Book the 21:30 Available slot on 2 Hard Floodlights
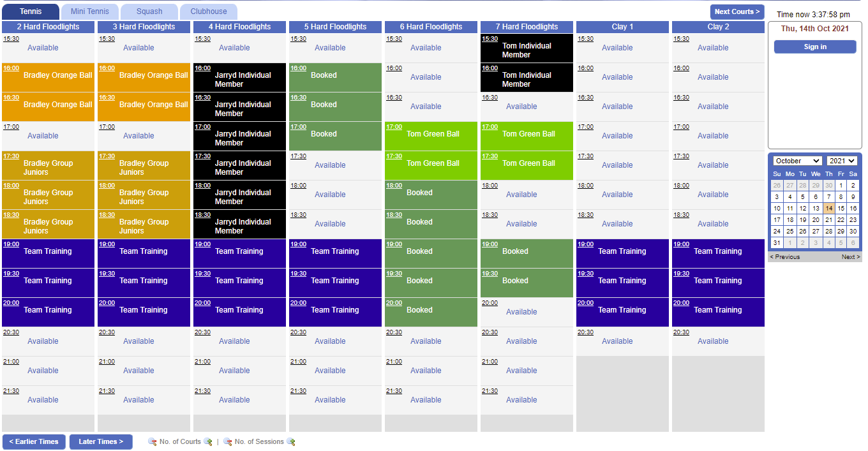This screenshot has height=451, width=868. 43,399
